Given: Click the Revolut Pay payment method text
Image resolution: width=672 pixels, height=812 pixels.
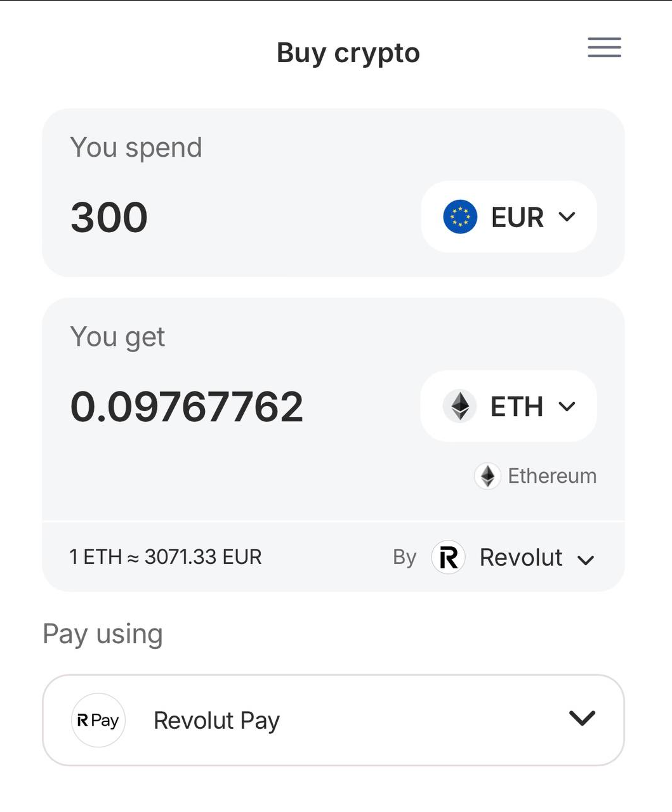Looking at the screenshot, I should [x=216, y=721].
